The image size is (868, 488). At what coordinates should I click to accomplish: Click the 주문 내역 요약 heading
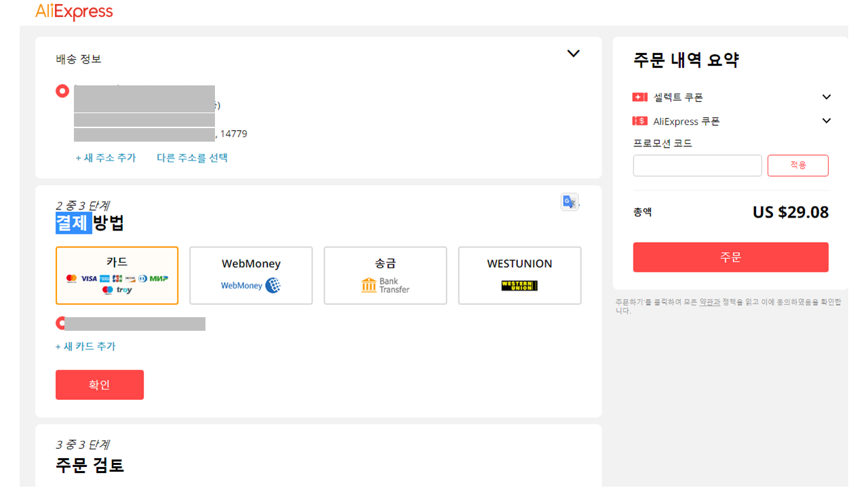click(x=686, y=60)
